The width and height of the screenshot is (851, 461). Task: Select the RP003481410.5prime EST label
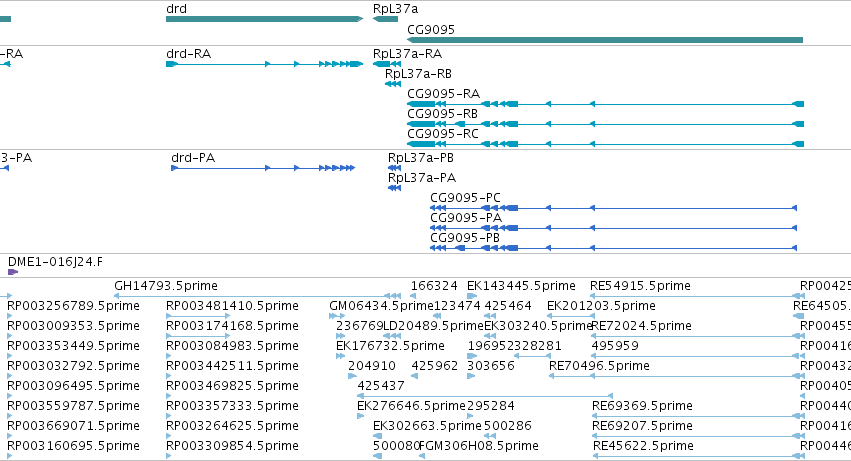click(232, 306)
